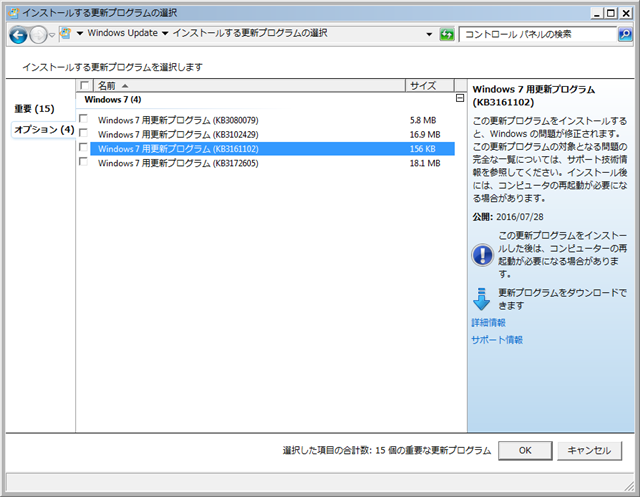Switch to 重要 (15) updates tab
The width and height of the screenshot is (640, 497).
(34, 109)
